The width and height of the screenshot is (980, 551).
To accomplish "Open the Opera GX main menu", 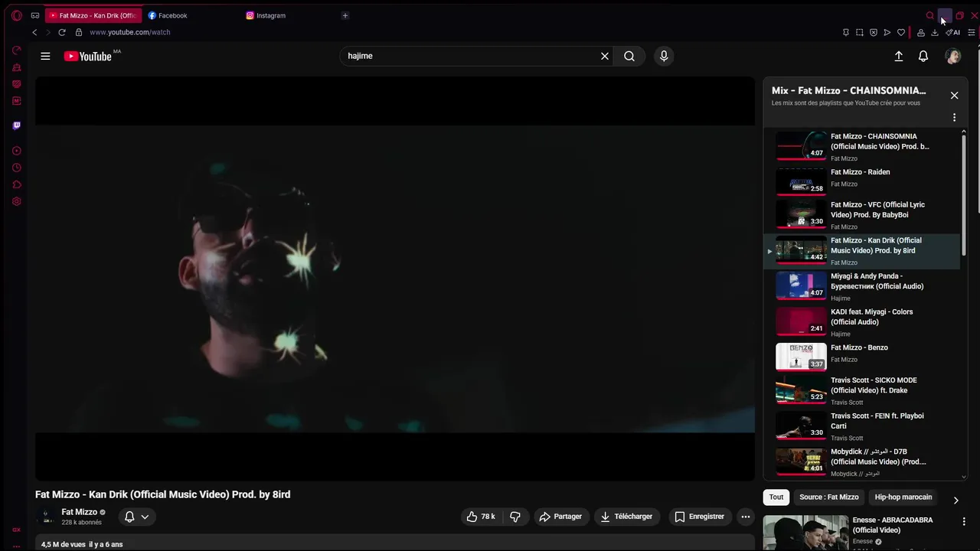I will coord(16,15).
